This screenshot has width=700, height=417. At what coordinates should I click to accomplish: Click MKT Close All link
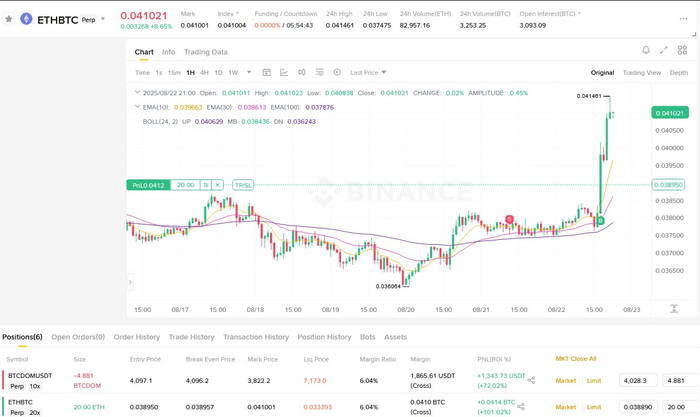tap(576, 358)
